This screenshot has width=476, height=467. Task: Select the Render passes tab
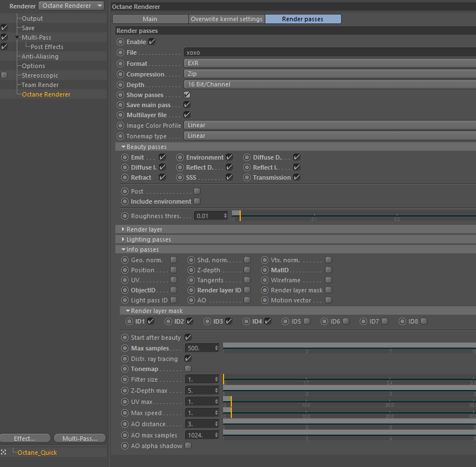click(303, 19)
